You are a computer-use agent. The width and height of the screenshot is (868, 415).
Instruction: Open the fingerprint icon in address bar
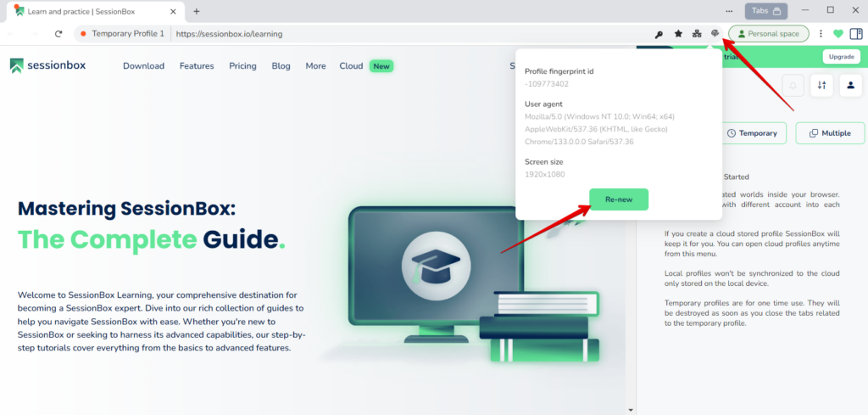pos(715,34)
